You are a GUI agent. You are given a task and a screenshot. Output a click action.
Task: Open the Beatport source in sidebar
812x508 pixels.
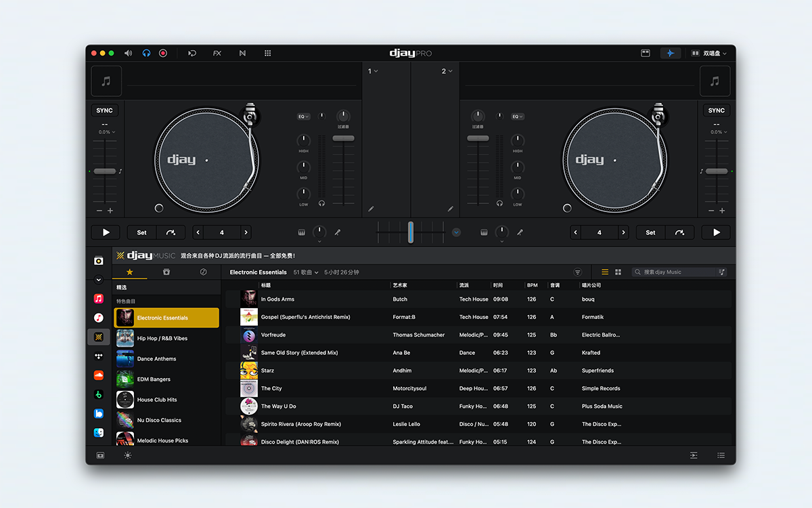click(x=99, y=394)
